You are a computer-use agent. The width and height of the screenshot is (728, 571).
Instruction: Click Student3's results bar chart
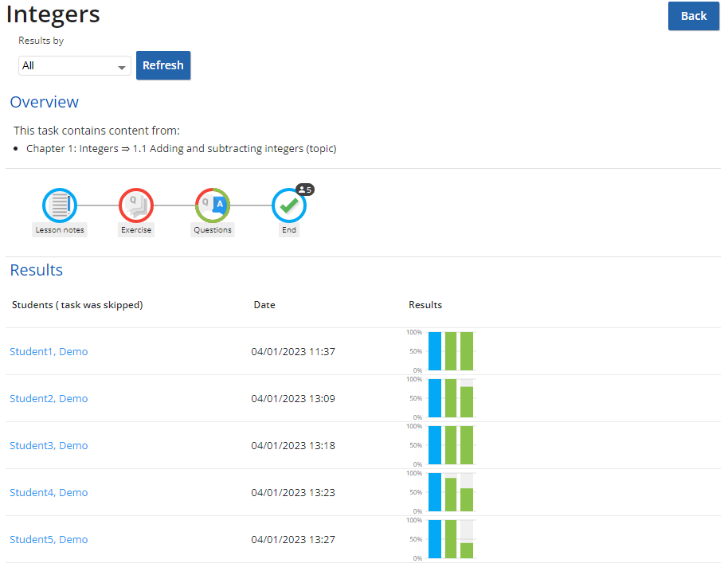pyautogui.click(x=450, y=445)
